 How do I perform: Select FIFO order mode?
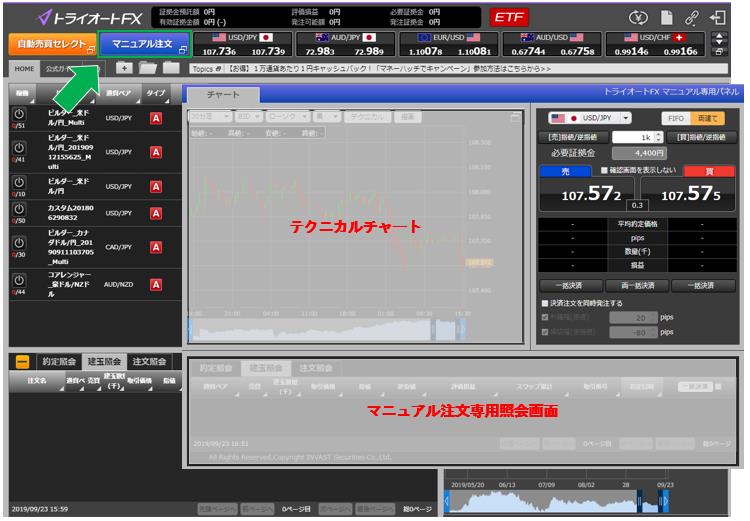676,118
